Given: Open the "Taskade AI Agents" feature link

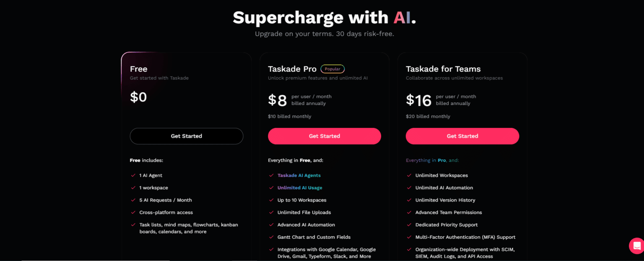Looking at the screenshot, I should pyautogui.click(x=299, y=175).
